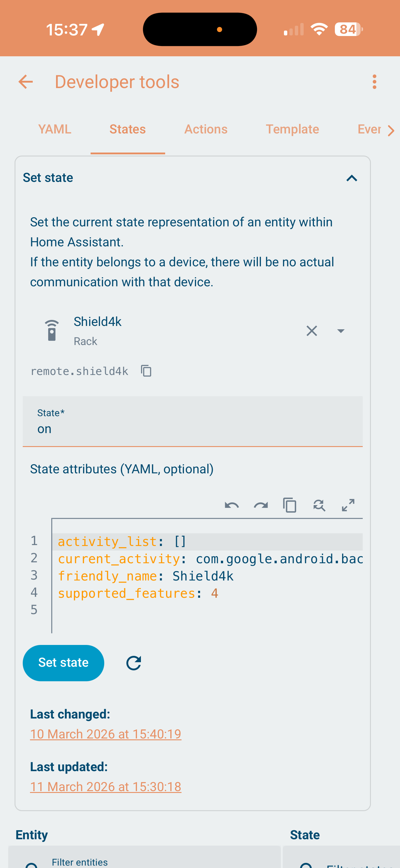Open the Last updated timestamp link
The width and height of the screenshot is (400, 868).
(x=105, y=787)
